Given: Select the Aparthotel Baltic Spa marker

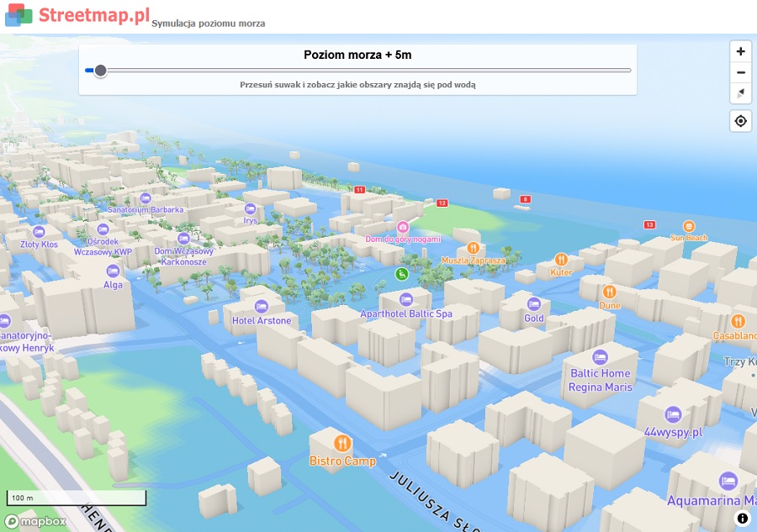Looking at the screenshot, I should point(406,299).
